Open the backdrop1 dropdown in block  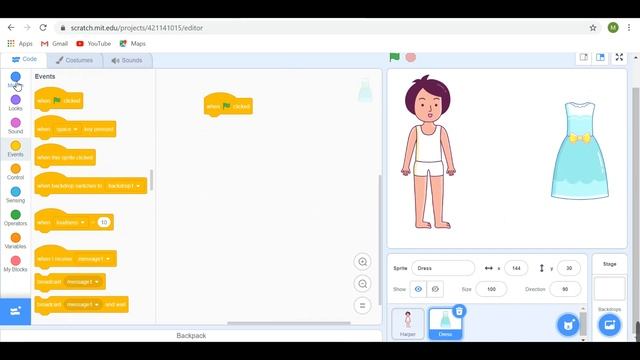[x=123, y=186]
